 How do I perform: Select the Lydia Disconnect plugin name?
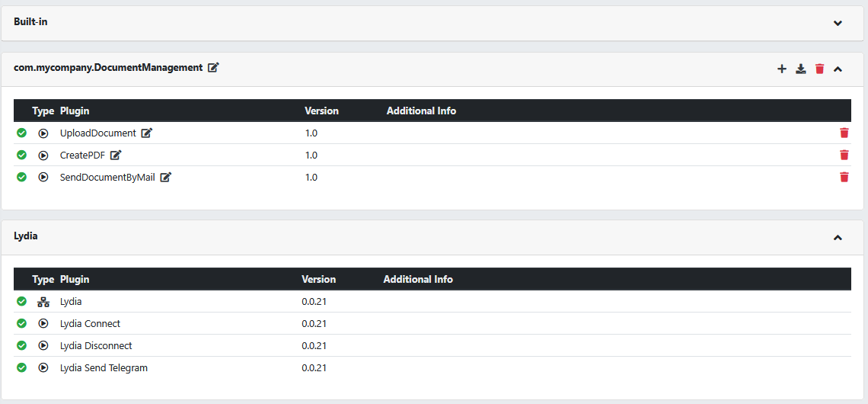click(x=96, y=346)
